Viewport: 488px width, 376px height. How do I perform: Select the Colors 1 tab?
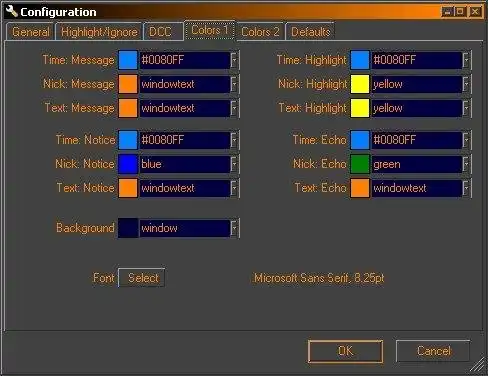coord(210,30)
